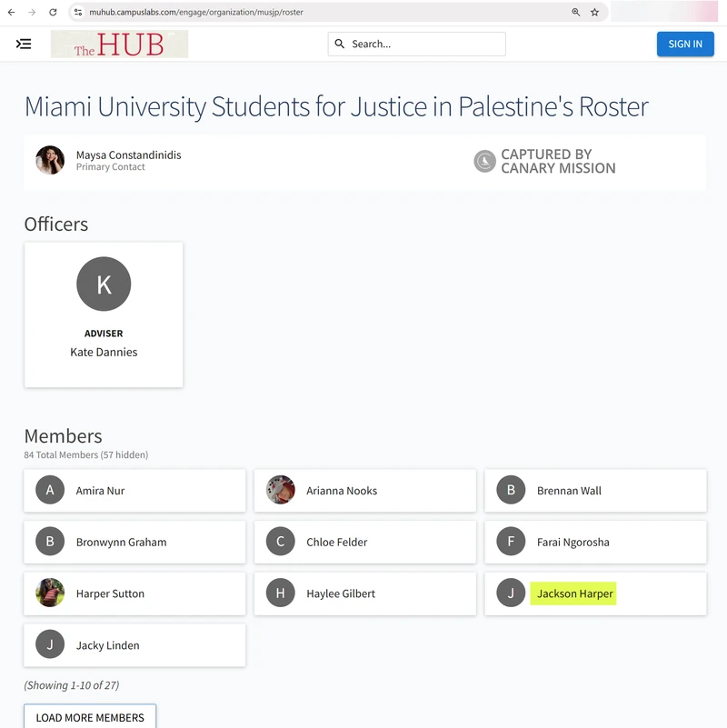Click Kate Dannies K avatar

pyautogui.click(x=104, y=284)
